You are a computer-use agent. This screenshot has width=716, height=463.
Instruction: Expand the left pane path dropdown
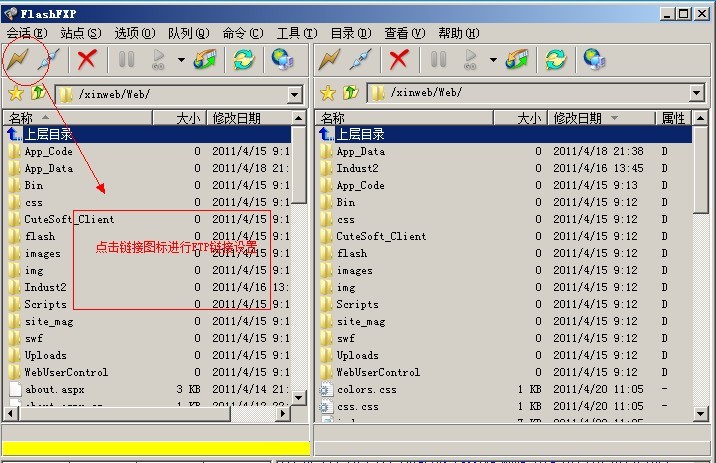(295, 95)
